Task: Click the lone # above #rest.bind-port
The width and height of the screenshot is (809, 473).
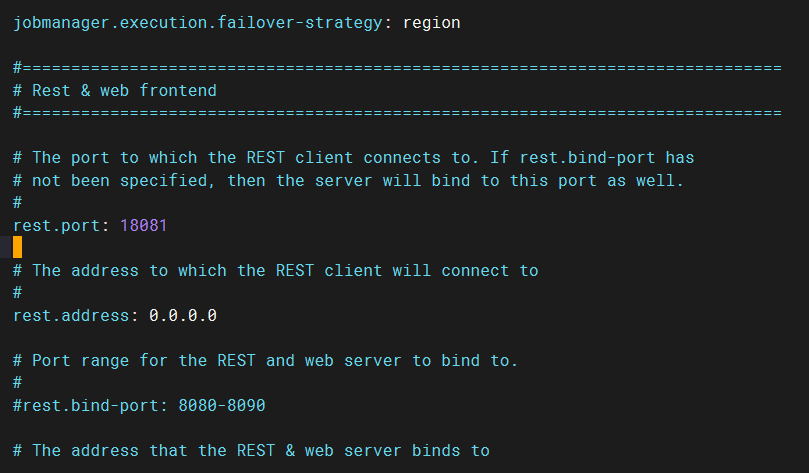Action: pos(18,382)
